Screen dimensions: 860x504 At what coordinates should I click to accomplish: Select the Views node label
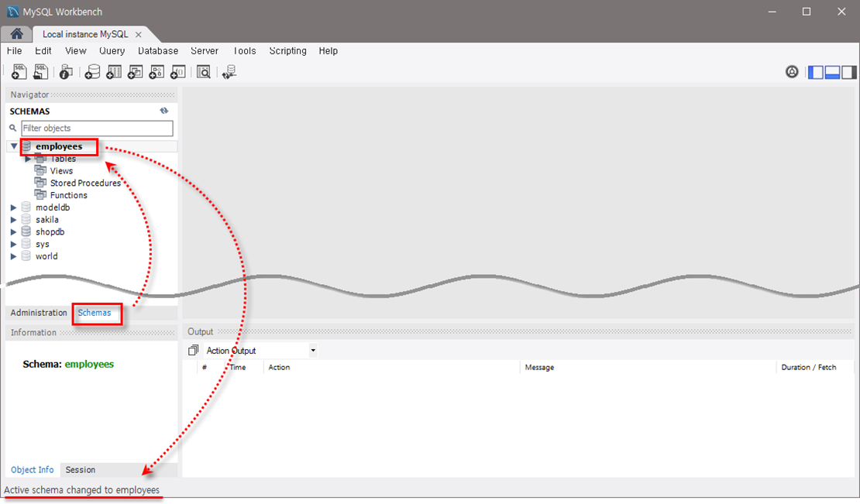61,171
